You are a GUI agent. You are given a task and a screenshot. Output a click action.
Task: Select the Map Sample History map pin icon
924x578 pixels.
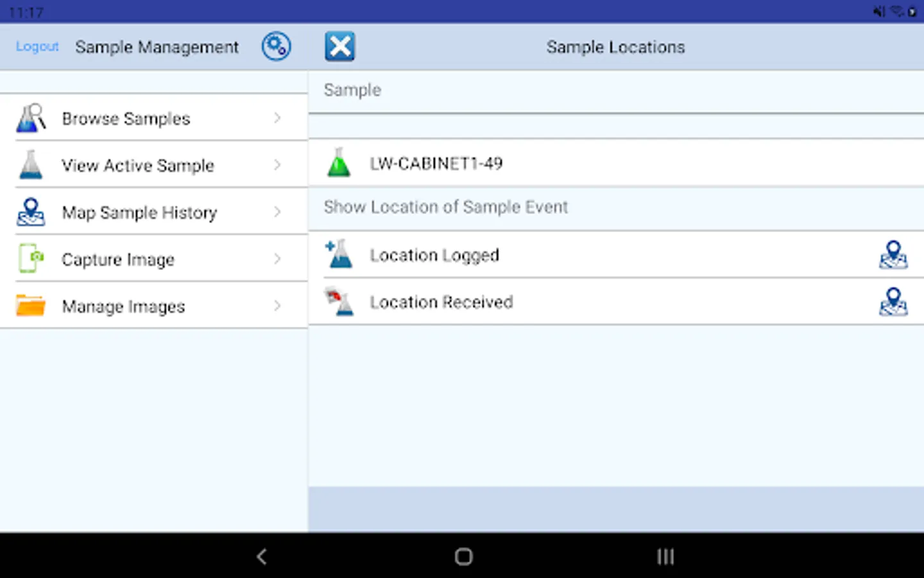30,212
